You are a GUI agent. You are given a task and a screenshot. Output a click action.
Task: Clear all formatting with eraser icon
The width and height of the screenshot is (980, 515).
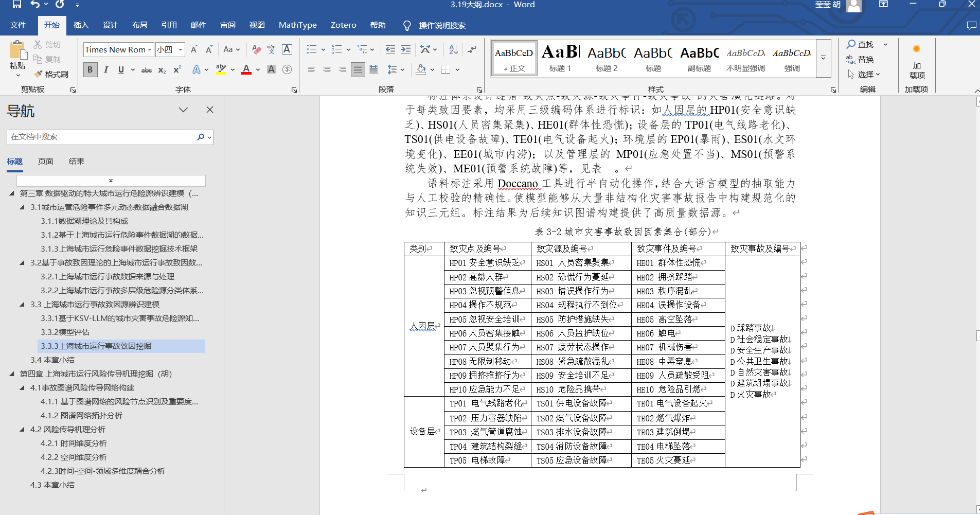256,49
